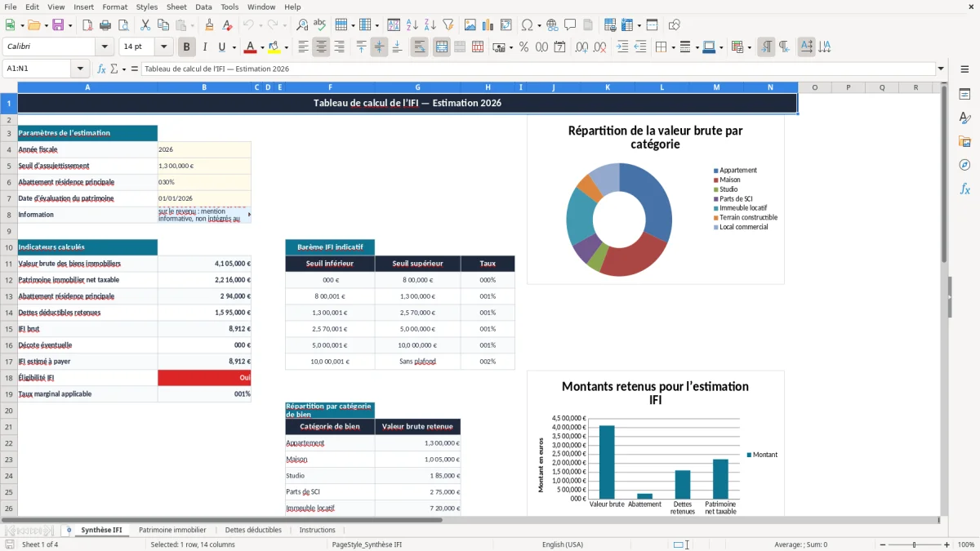Click the Sort Ascending icon
980x551 pixels.
click(x=412, y=25)
